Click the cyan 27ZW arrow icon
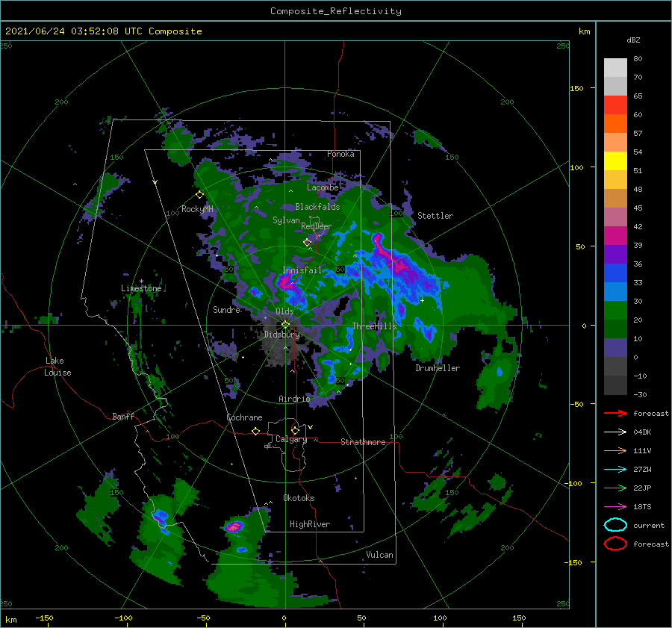The width and height of the screenshot is (672, 628). coord(615,470)
